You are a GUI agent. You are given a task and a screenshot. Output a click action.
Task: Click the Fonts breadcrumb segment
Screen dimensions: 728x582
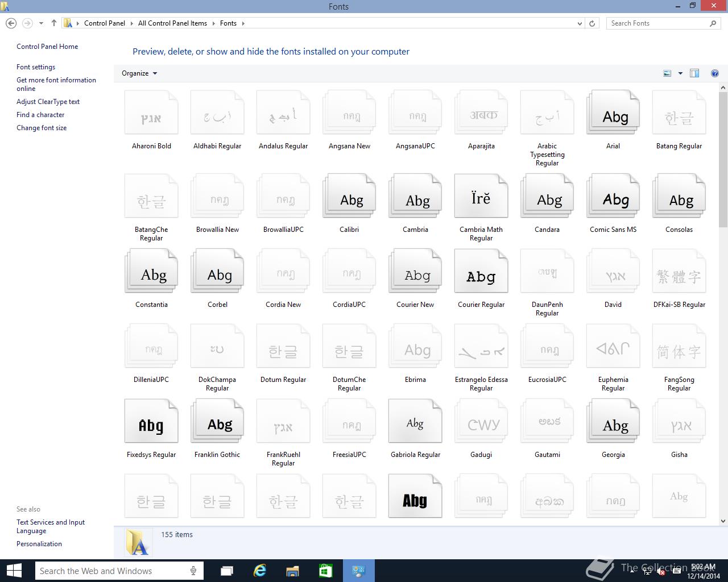coord(228,23)
